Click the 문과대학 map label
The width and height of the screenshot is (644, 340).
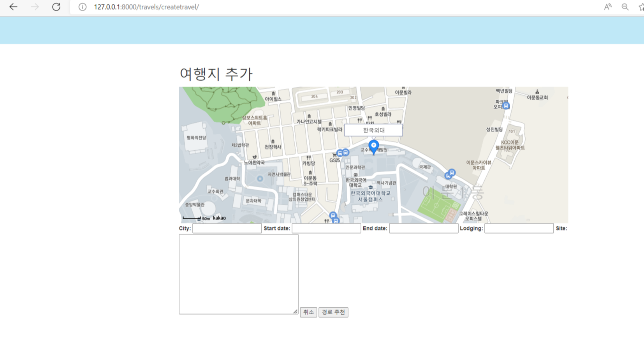pyautogui.click(x=253, y=201)
